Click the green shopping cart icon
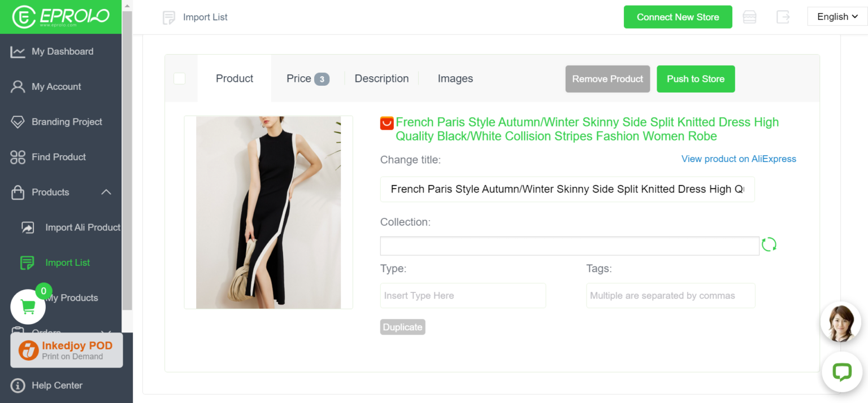This screenshot has height=403, width=868. [x=28, y=306]
